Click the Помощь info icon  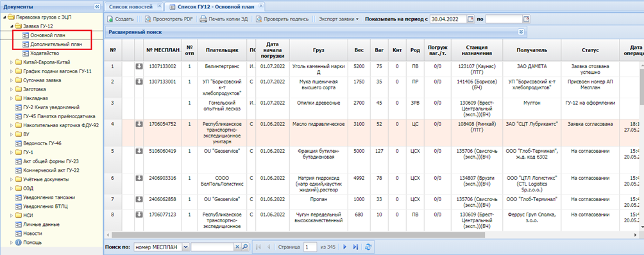pos(18,242)
